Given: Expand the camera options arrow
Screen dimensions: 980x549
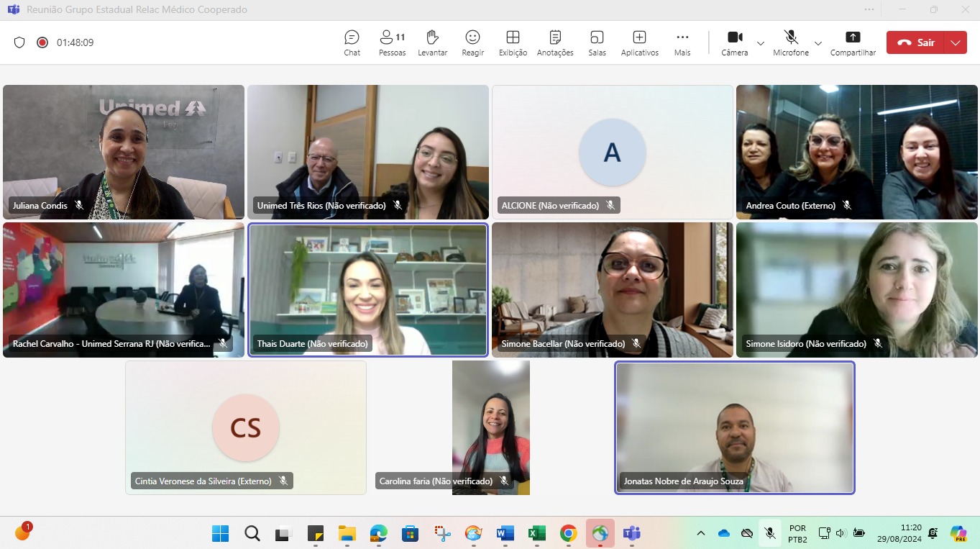Looking at the screenshot, I should click(x=760, y=43).
